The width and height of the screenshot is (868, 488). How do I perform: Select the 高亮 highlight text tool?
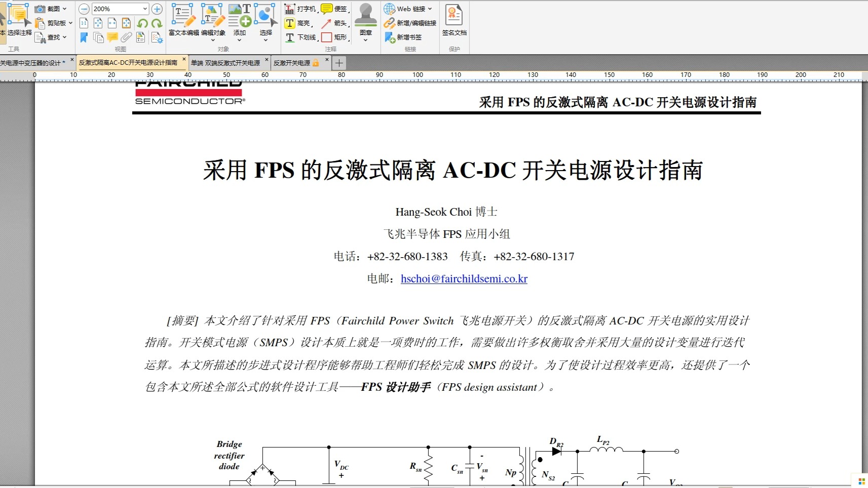[298, 23]
